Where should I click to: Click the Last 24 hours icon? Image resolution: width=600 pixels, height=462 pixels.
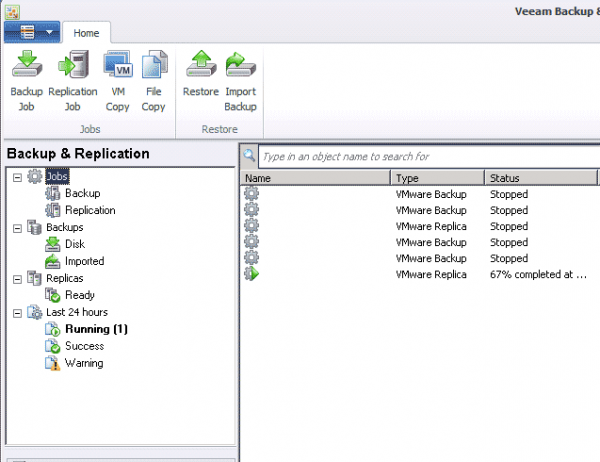coord(35,312)
